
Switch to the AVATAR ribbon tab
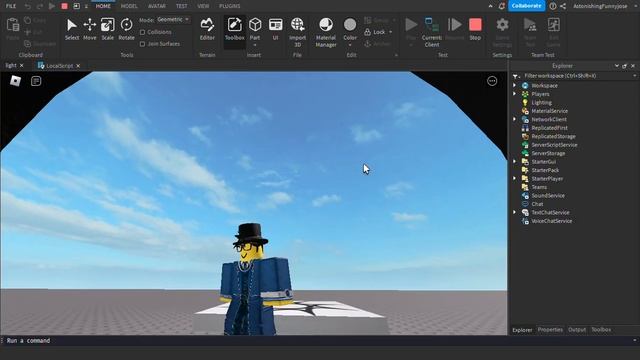pyautogui.click(x=157, y=6)
